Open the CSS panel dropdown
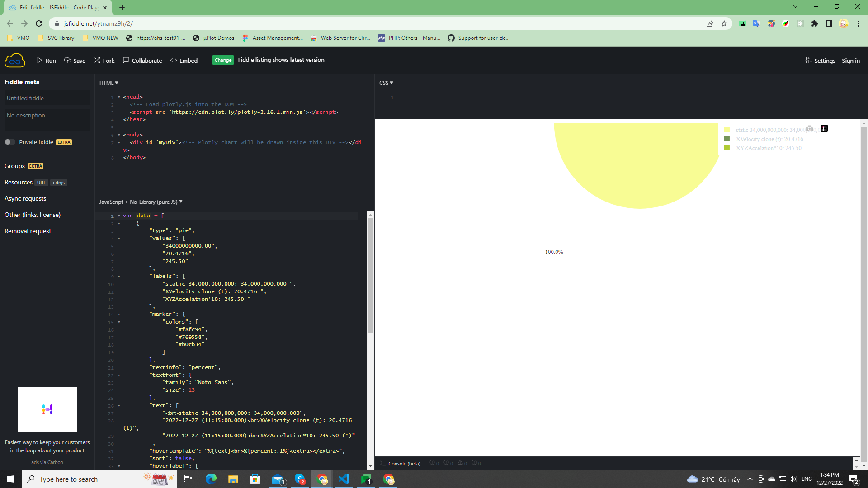 click(x=386, y=83)
